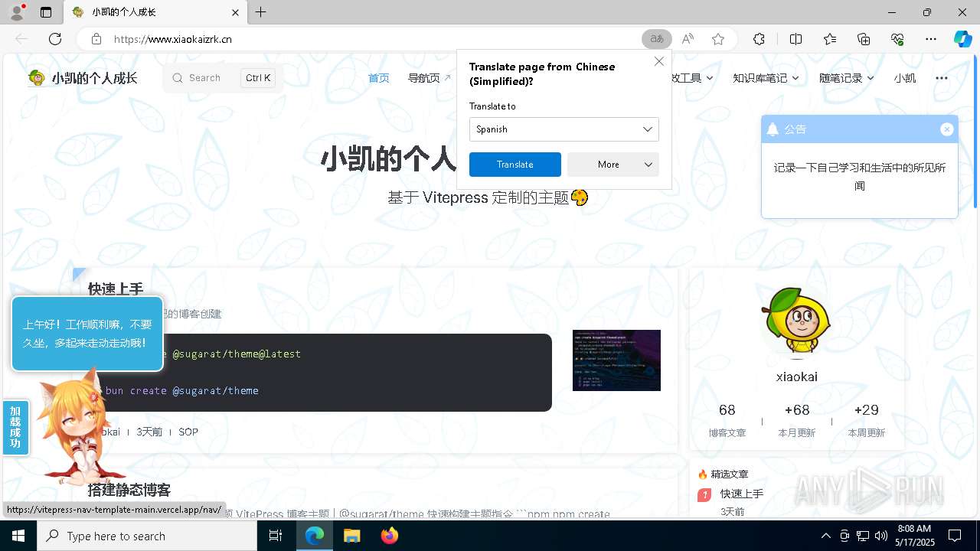Image resolution: width=980 pixels, height=551 pixels.
Task: Open the 小凯 nav item
Action: 904,77
